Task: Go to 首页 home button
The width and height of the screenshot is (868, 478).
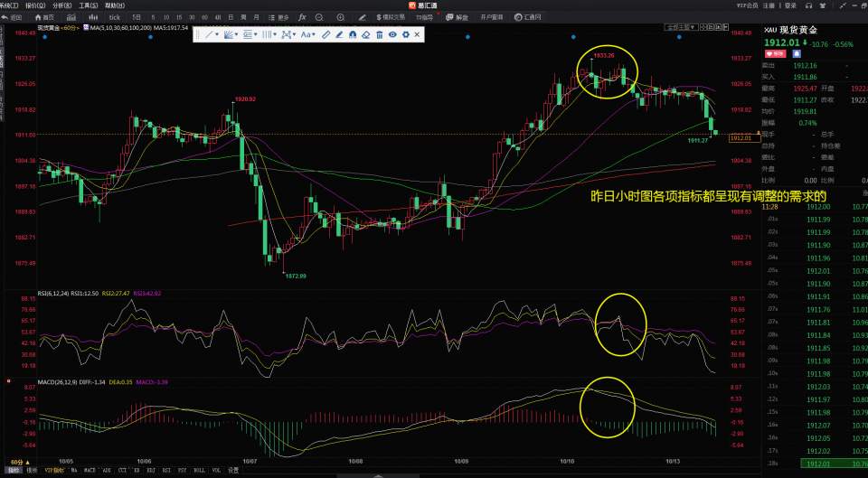Action: (44, 18)
